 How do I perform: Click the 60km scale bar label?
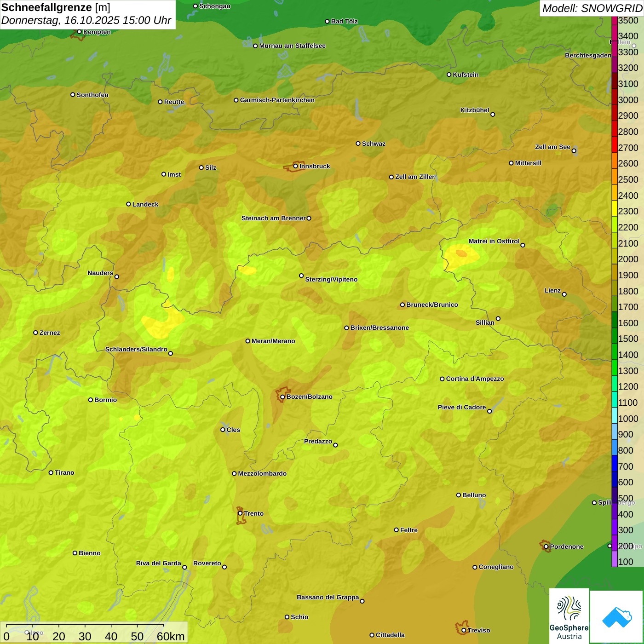tap(171, 636)
